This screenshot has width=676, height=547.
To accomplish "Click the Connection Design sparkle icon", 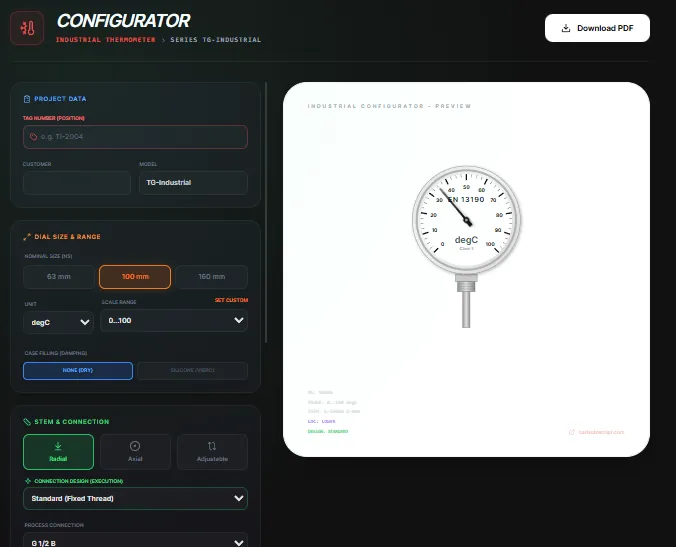I will point(28,481).
